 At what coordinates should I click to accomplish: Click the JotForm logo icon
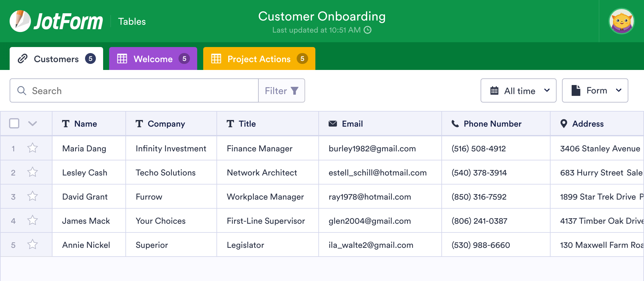[x=20, y=21]
